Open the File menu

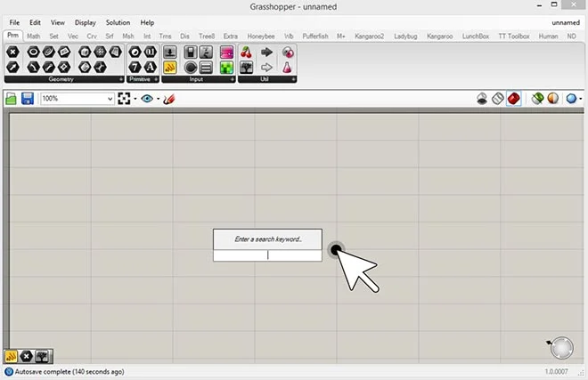click(14, 22)
